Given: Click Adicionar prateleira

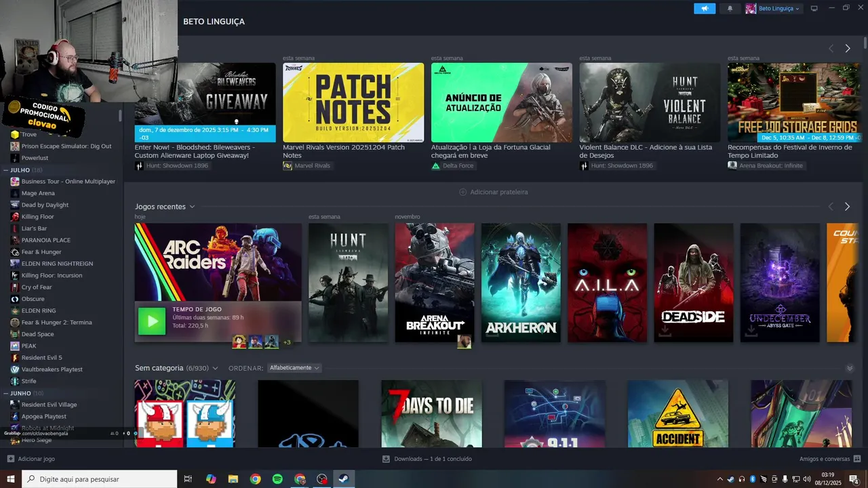Looking at the screenshot, I should pyautogui.click(x=494, y=192).
